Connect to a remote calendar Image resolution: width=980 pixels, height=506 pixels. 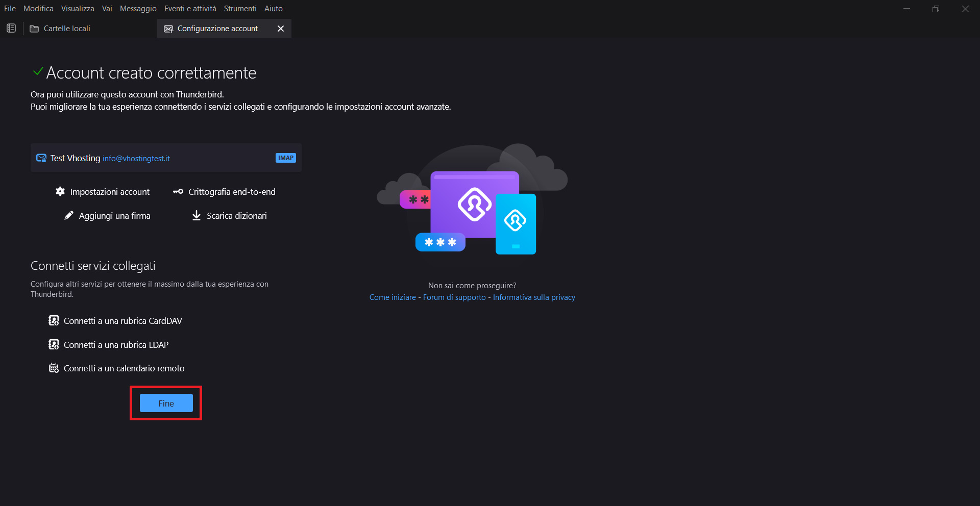(x=116, y=368)
